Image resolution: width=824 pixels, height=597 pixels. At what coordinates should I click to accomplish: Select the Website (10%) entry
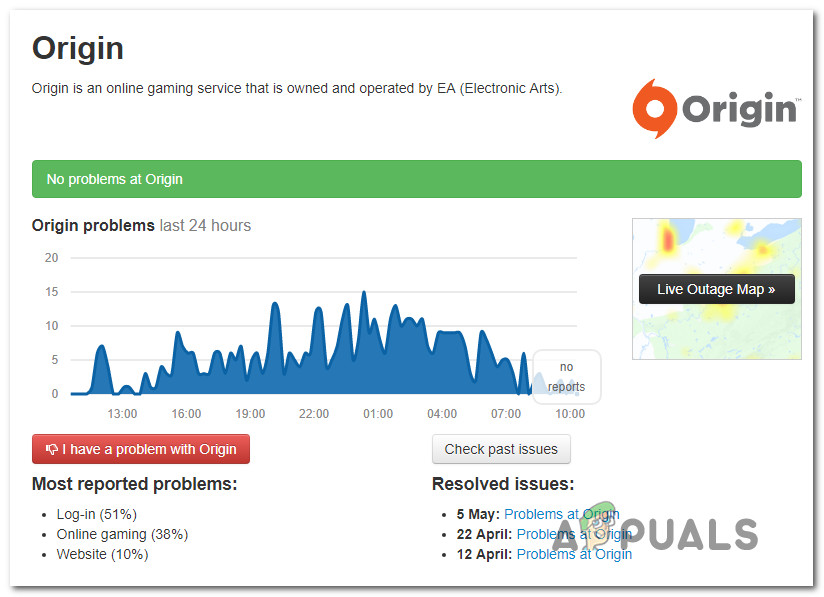[102, 554]
